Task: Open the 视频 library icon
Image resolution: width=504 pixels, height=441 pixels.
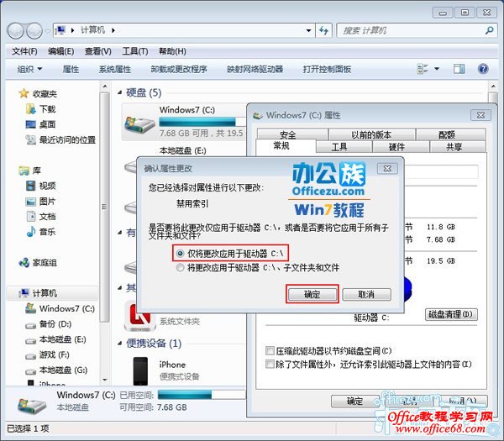Action: click(30, 186)
